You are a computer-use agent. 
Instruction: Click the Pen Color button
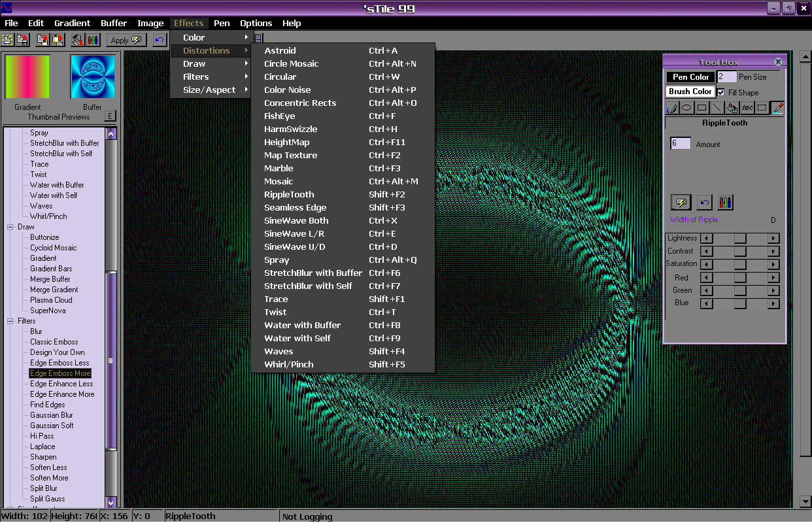[690, 77]
